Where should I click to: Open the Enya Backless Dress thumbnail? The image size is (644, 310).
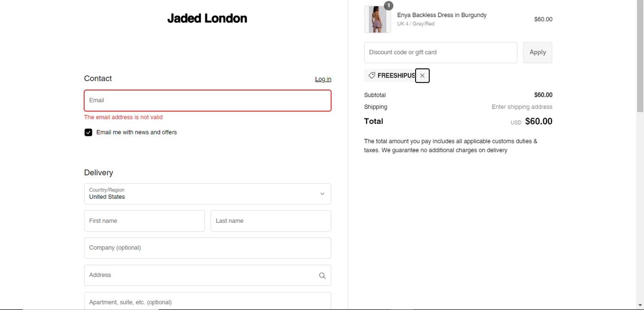click(377, 20)
